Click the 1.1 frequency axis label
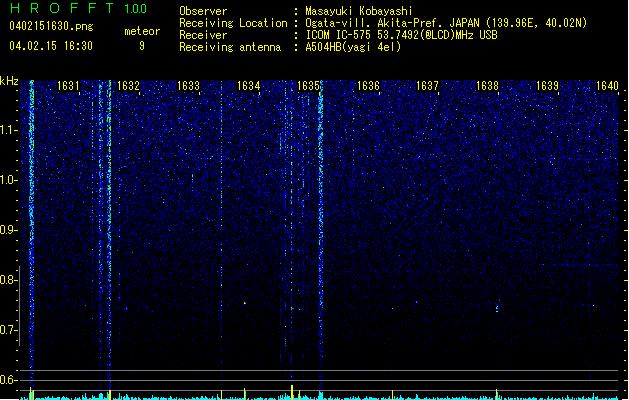Image resolution: width=629 pixels, height=400 pixels. (9, 130)
